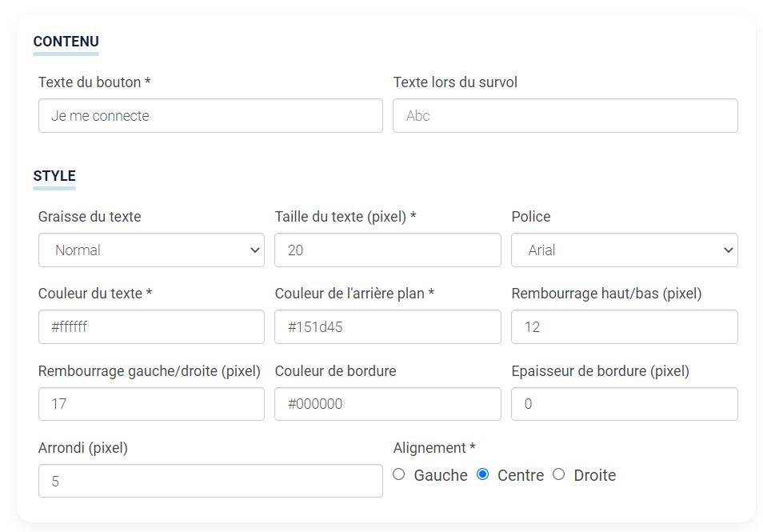
Task: Focus the Taille du texte field
Action: [388, 250]
